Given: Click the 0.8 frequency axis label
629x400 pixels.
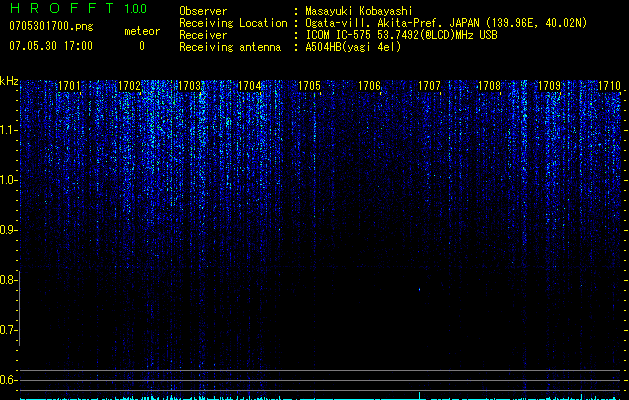Looking at the screenshot, I should (x=8, y=280).
